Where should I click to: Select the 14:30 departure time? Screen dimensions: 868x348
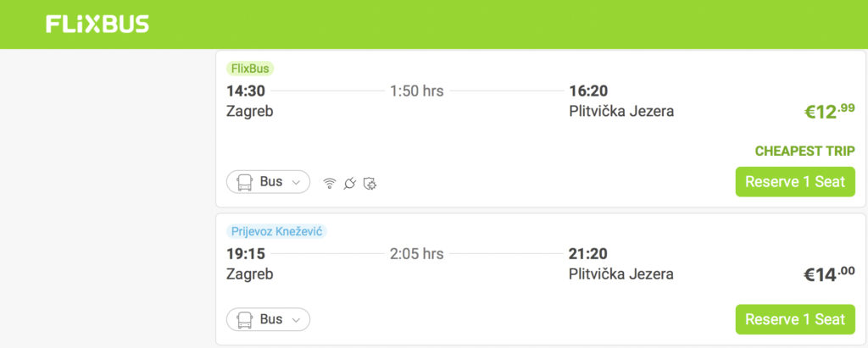pyautogui.click(x=246, y=91)
